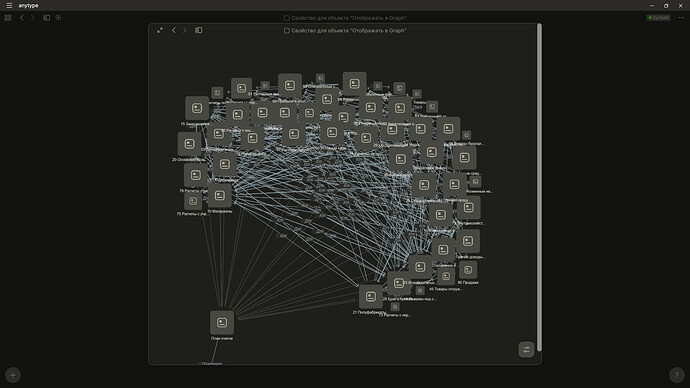
Task: Open the graph view icon in top toolbar
Action: 59,18
